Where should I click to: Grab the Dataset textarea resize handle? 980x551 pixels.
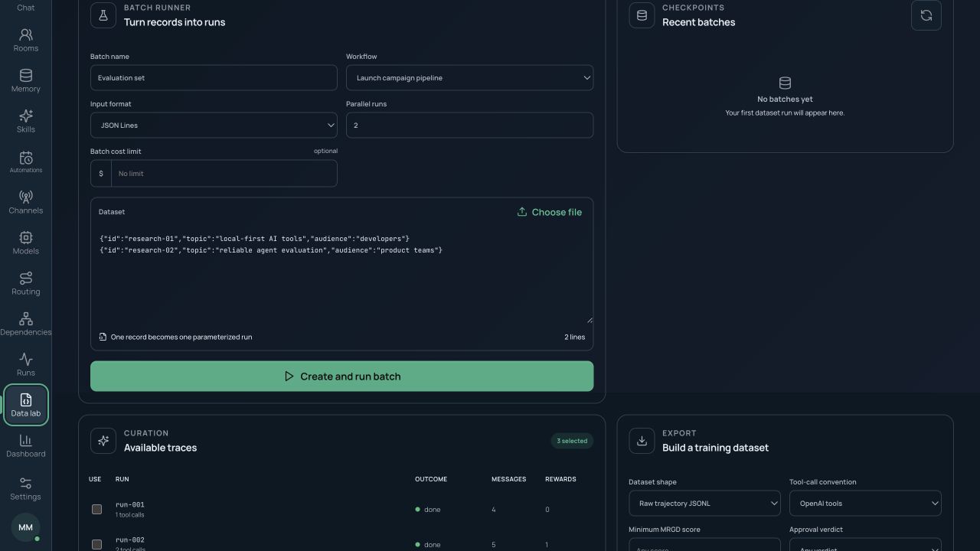590,319
